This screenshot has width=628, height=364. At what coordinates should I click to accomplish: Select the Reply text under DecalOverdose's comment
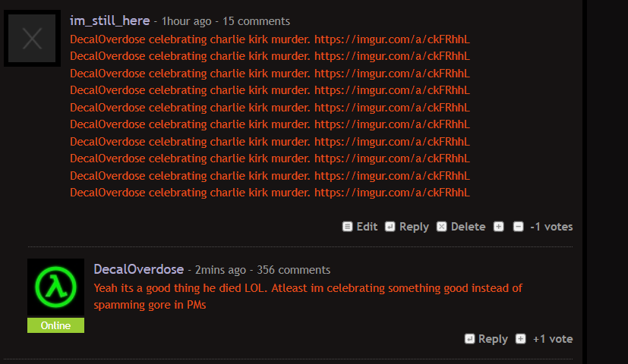coord(493,339)
